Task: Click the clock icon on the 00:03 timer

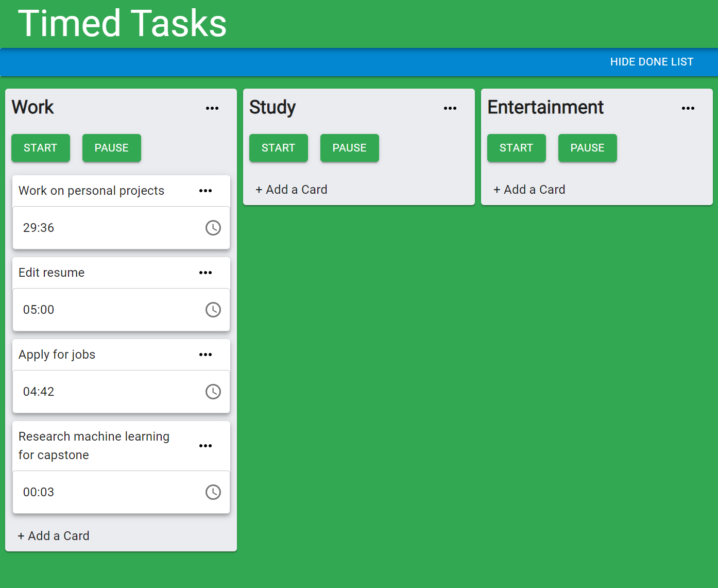Action: (213, 492)
